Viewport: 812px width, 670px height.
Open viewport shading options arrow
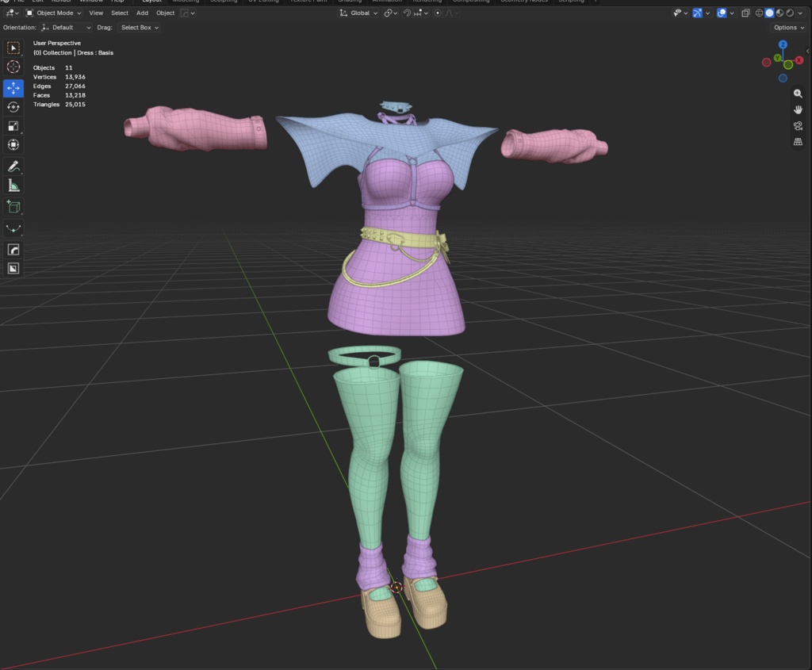[x=801, y=13]
